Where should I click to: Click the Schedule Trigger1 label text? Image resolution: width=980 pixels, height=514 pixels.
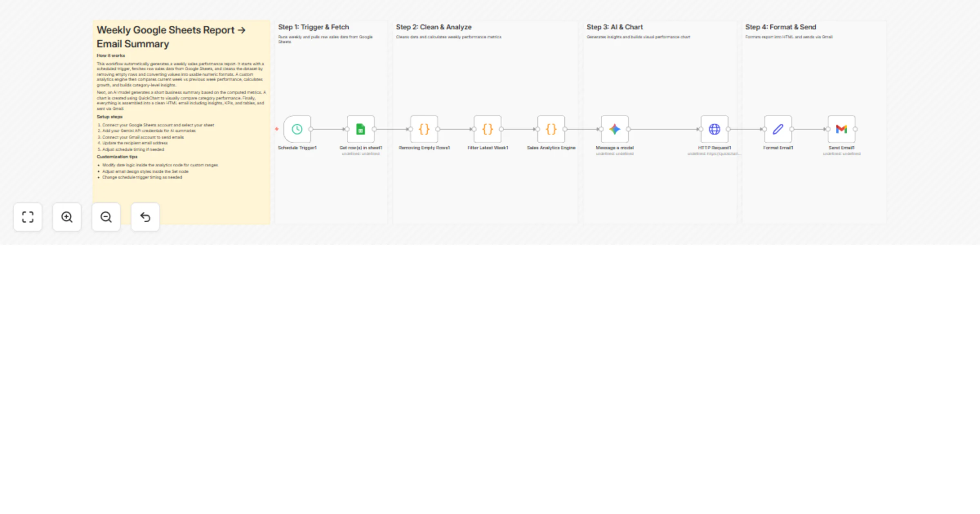click(x=297, y=148)
